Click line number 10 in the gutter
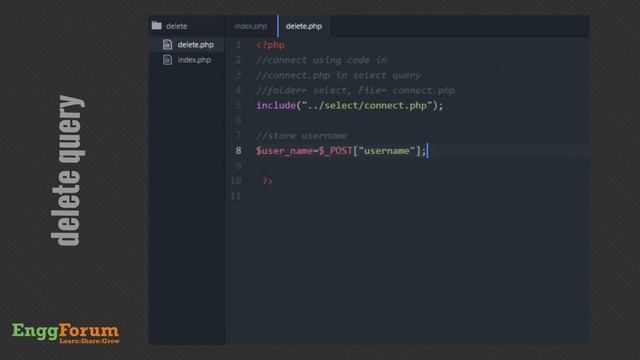 point(236,181)
